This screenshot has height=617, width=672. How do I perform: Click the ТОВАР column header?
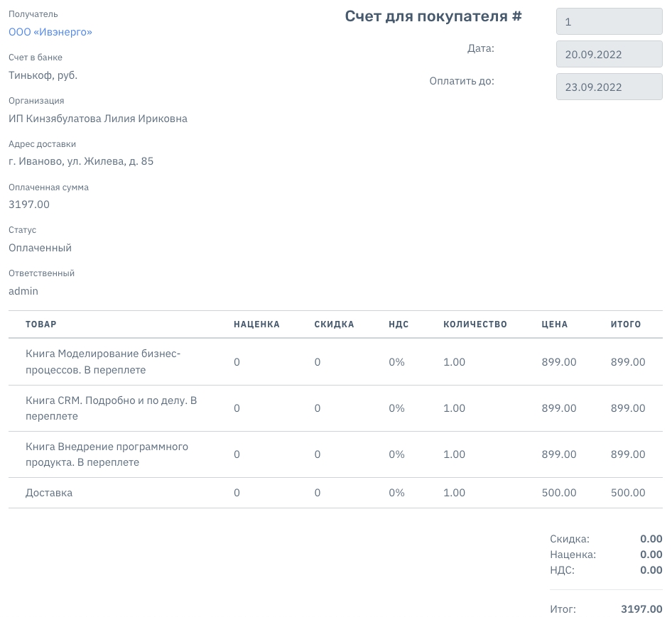tap(41, 324)
